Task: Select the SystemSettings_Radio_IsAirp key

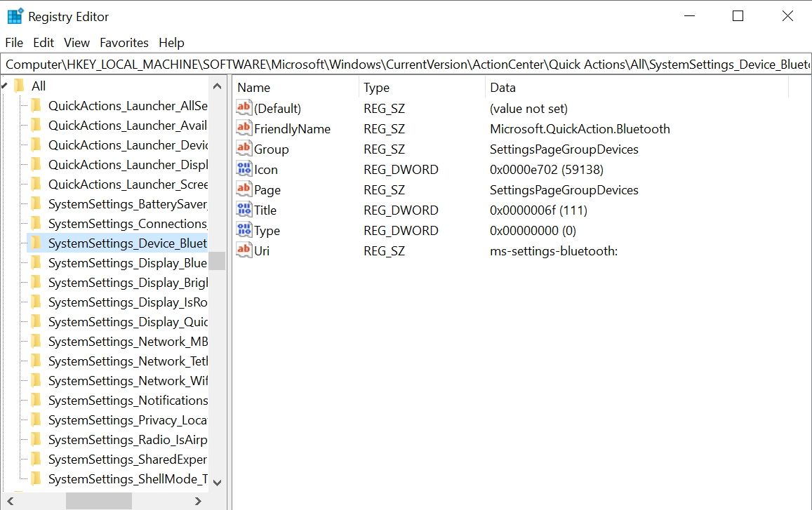Action: (x=128, y=440)
